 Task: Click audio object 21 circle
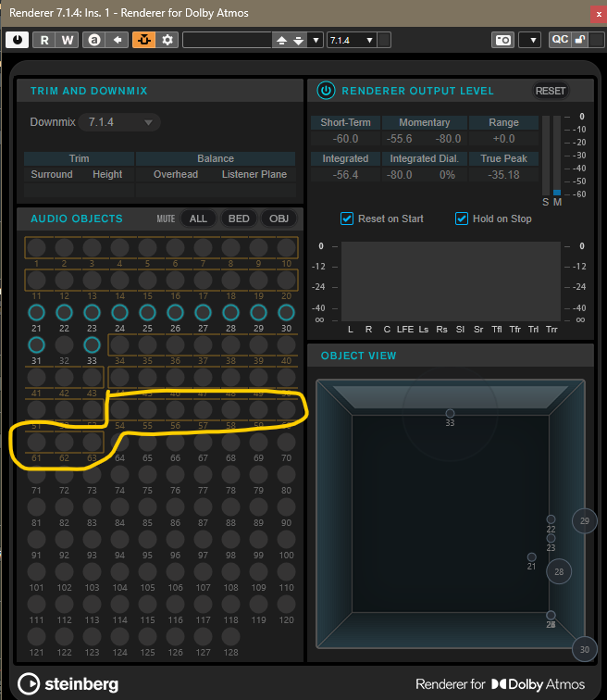coord(36,313)
